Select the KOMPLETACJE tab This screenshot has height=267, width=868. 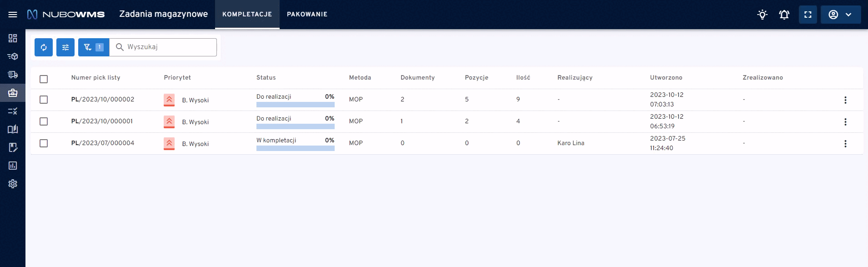pos(247,15)
